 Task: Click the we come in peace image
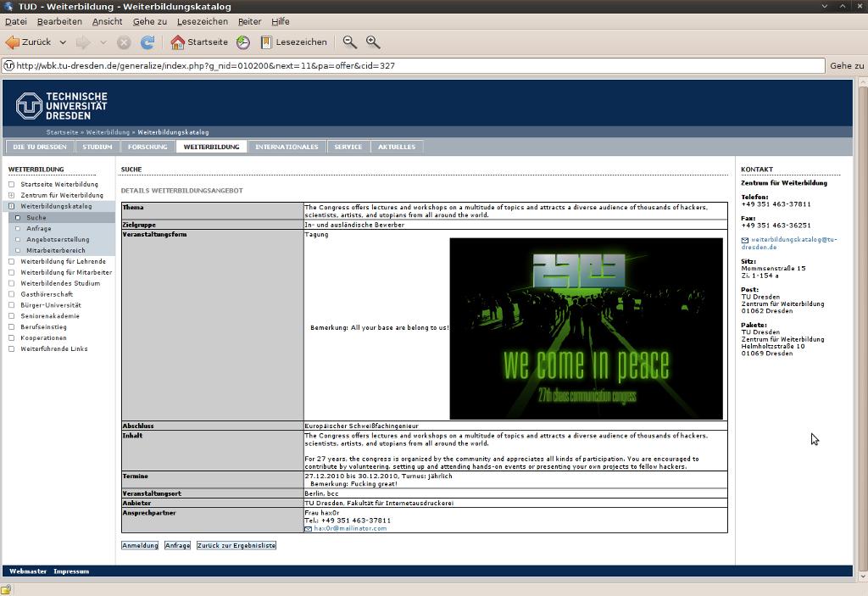point(587,328)
